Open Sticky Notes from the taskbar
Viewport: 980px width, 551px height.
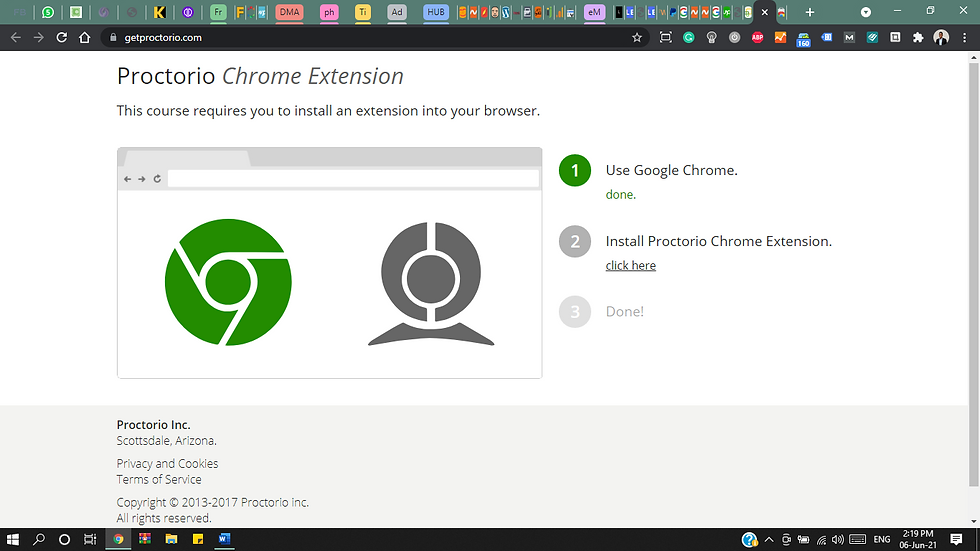pyautogui.click(x=198, y=539)
